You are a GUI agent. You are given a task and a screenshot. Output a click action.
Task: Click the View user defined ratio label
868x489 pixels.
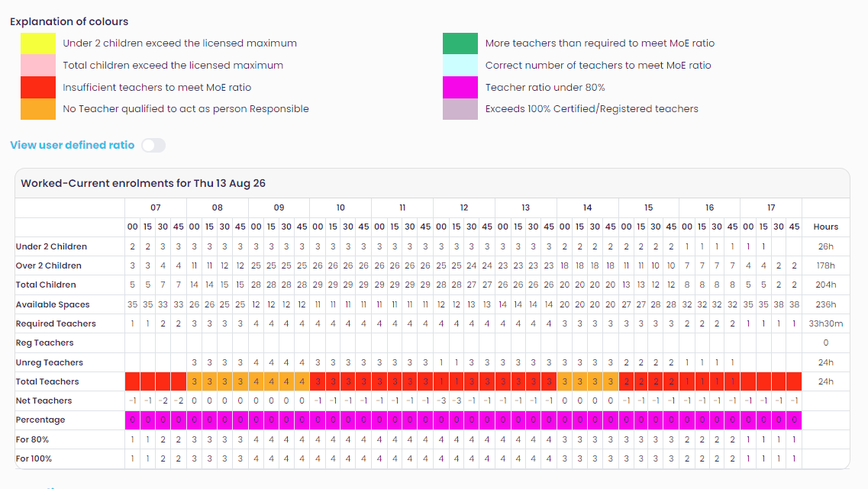tap(73, 145)
